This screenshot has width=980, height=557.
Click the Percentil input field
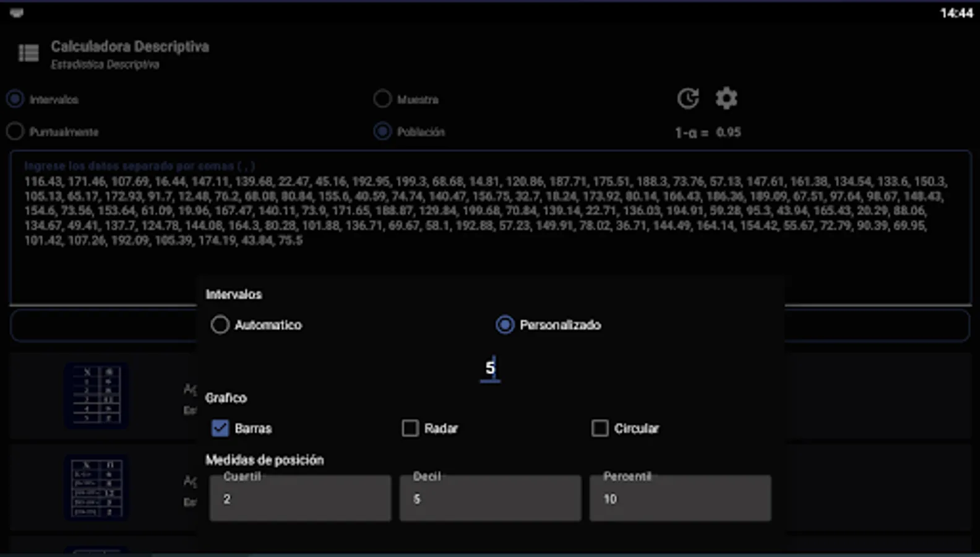coord(680,498)
